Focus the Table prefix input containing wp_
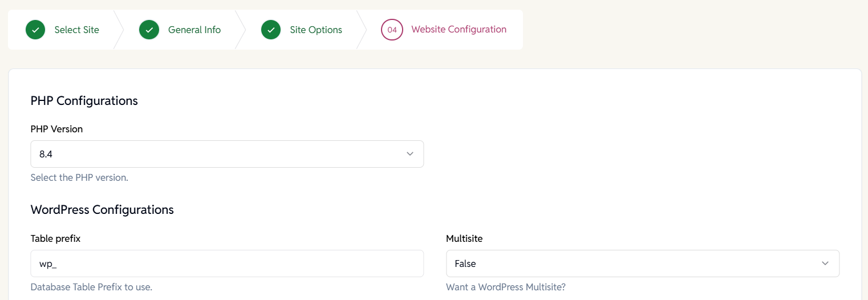 click(x=227, y=263)
